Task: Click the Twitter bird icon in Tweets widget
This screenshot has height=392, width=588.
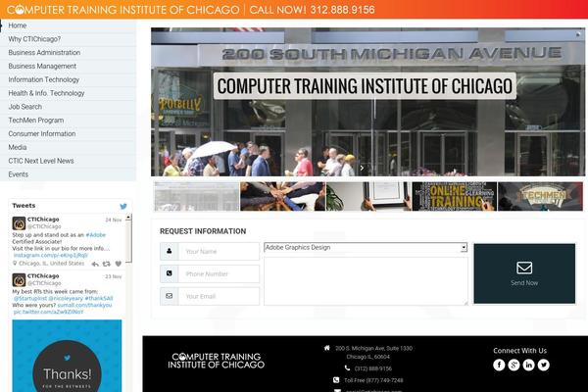Action: pyautogui.click(x=123, y=206)
